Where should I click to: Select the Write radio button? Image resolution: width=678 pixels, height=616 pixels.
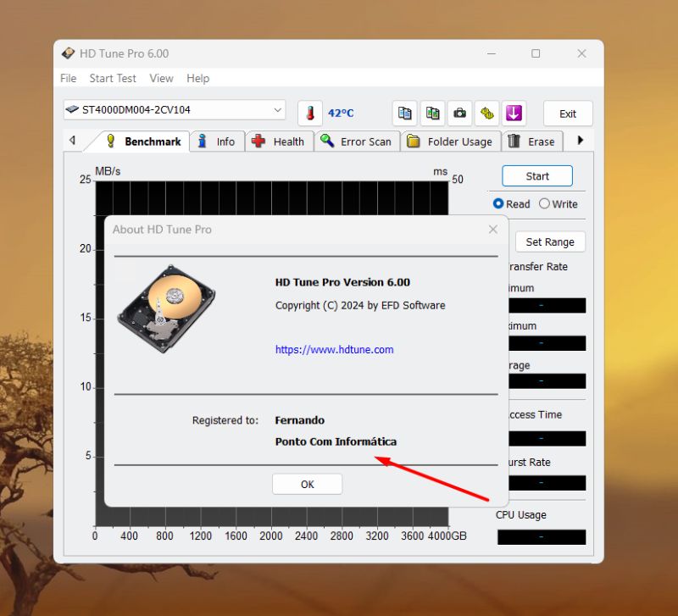(544, 203)
